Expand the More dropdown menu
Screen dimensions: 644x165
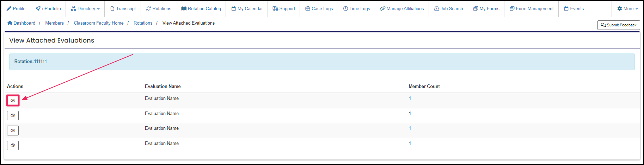point(627,8)
